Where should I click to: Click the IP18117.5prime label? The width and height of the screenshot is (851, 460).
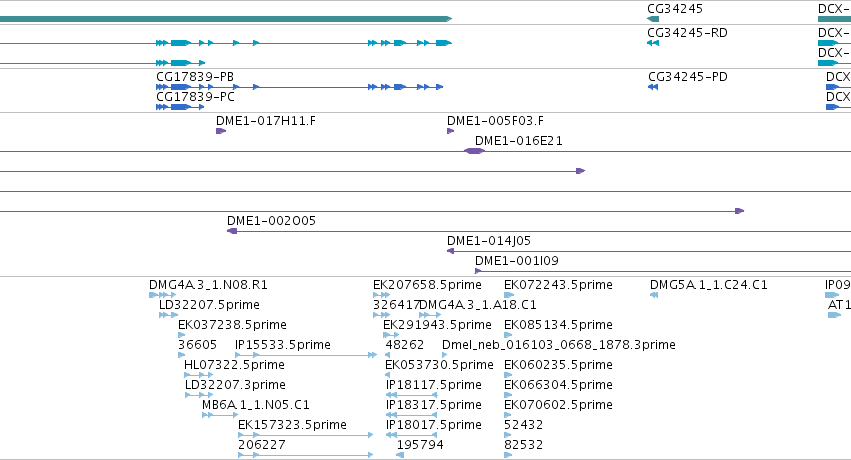click(x=434, y=385)
